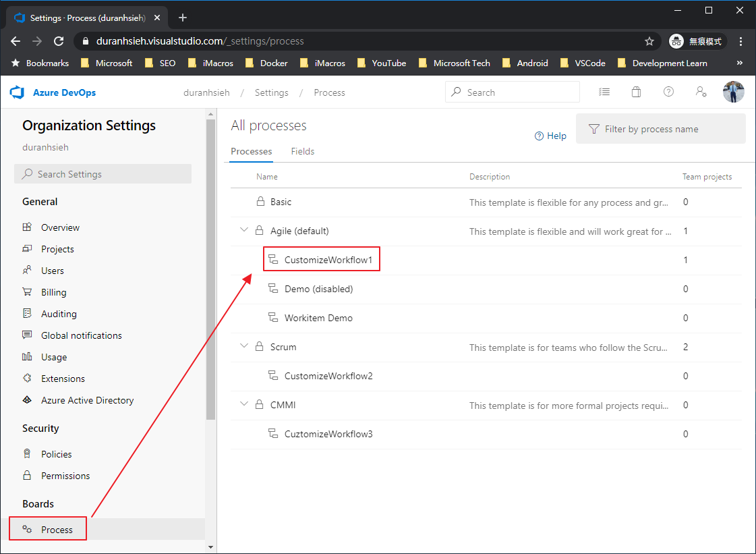The height and width of the screenshot is (554, 756).
Task: Open Filter by process name
Action: coord(660,129)
